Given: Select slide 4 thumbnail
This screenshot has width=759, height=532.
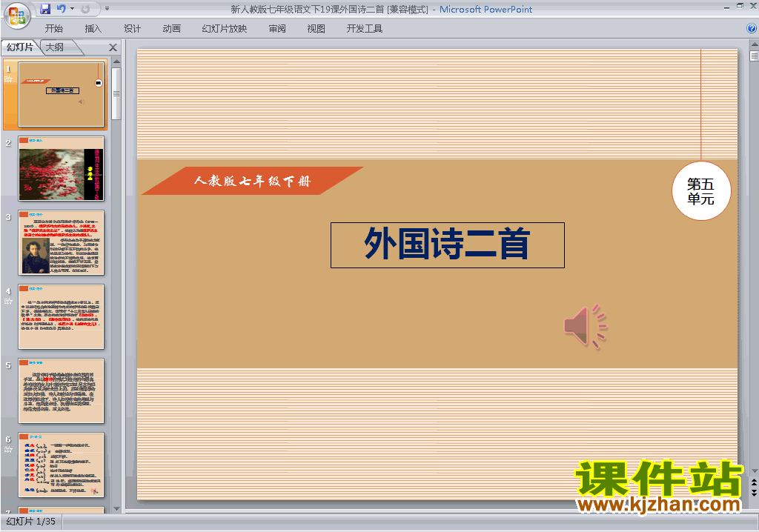Looking at the screenshot, I should pyautogui.click(x=61, y=316).
